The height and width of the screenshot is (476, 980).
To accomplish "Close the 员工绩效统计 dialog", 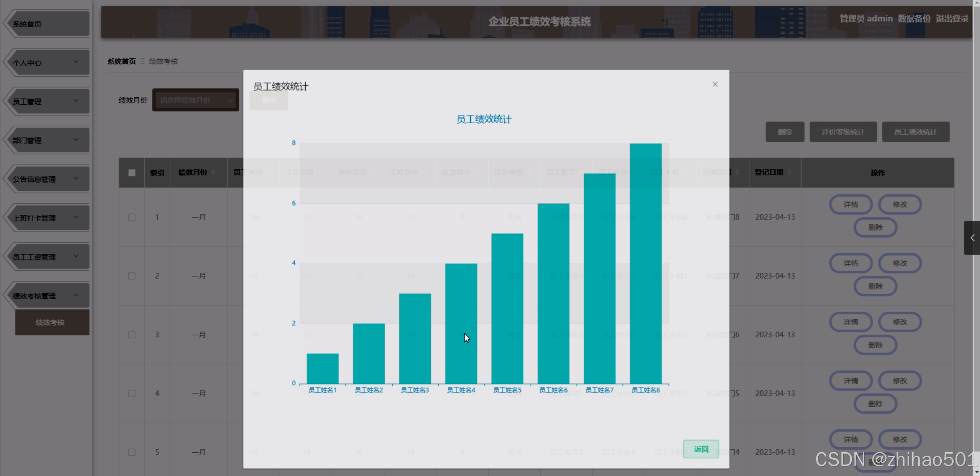I will point(715,84).
